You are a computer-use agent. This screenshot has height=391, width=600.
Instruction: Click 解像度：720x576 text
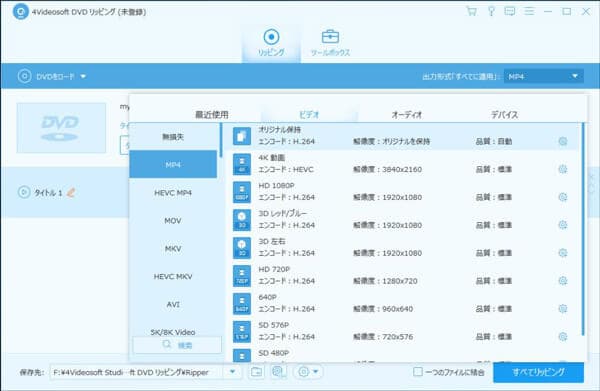[383, 337]
